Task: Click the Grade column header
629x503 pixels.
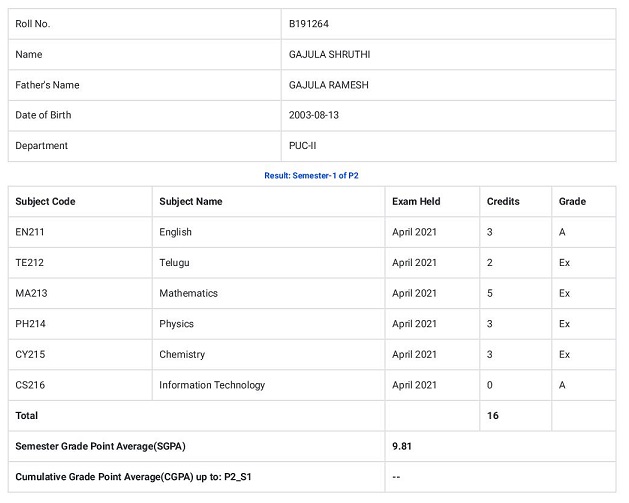Action: coord(572,202)
